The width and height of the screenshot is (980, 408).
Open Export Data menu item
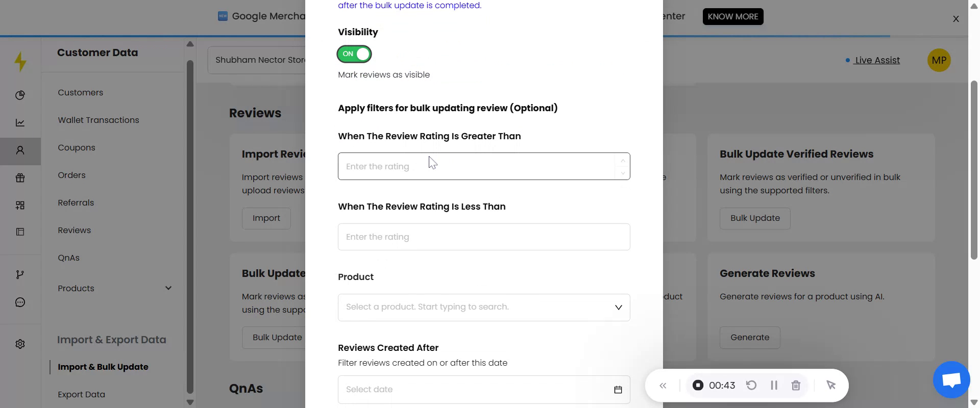coord(82,395)
